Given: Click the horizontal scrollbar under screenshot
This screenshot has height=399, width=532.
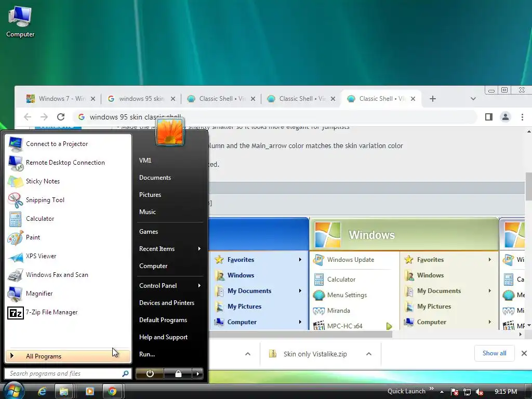Looking at the screenshot, I should (300, 334).
